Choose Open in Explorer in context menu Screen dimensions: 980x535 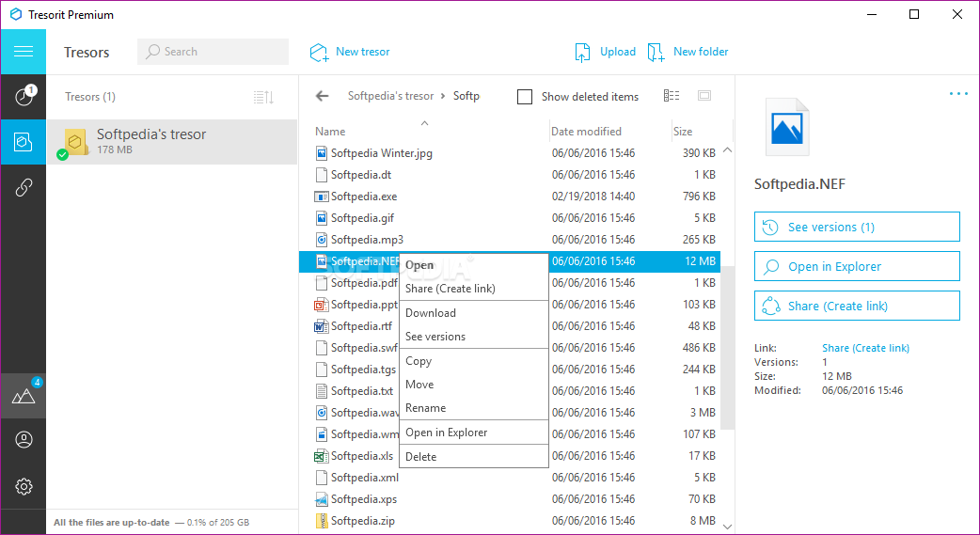474,432
